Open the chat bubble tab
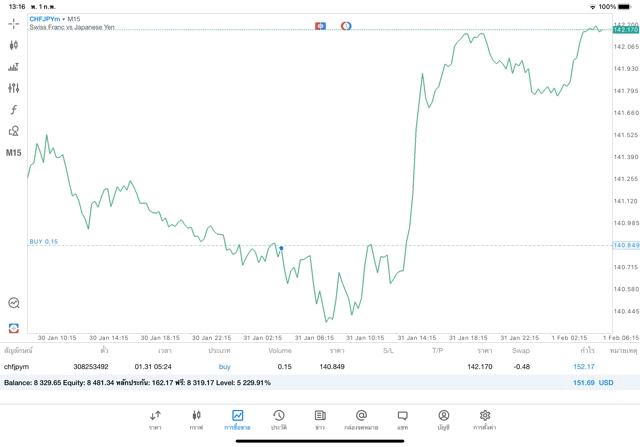Image resolution: width=640 pixels, height=447 pixels. (402, 420)
